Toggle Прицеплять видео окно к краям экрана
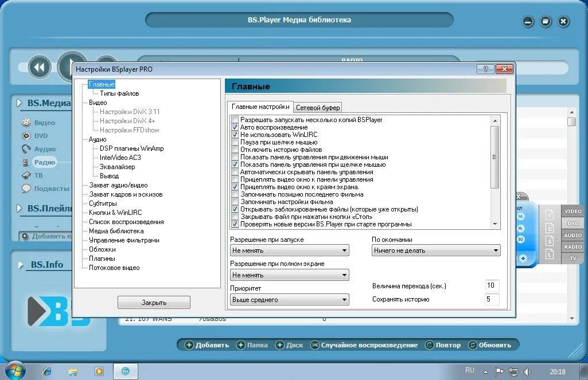The image size is (588, 380). [x=235, y=187]
